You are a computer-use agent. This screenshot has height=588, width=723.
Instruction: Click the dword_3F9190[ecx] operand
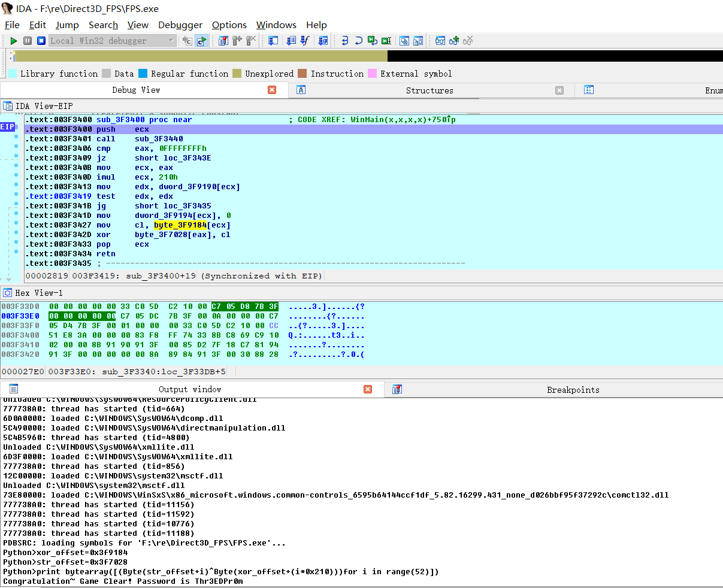pos(199,187)
